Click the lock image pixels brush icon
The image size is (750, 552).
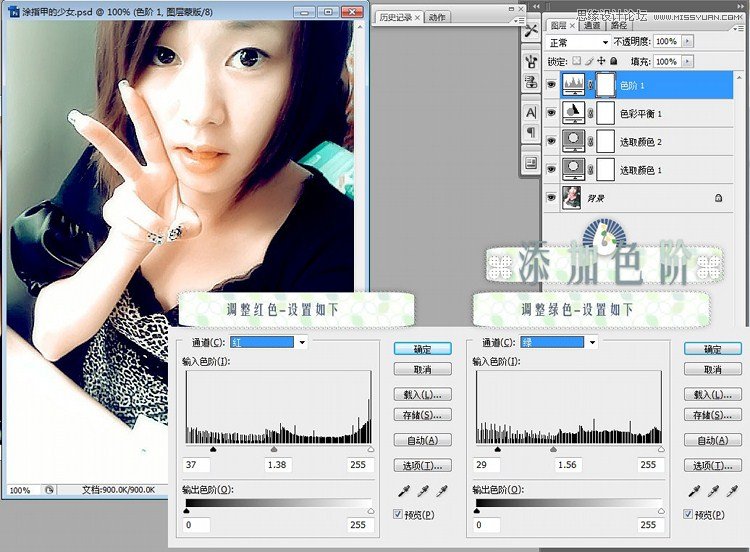589,61
